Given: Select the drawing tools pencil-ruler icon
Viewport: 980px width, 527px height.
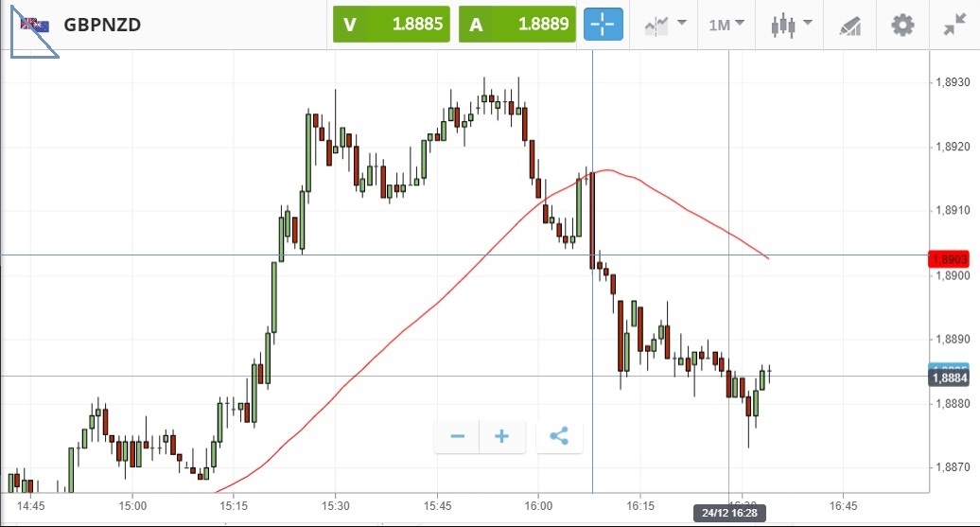Looking at the screenshot, I should pyautogui.click(x=850, y=26).
